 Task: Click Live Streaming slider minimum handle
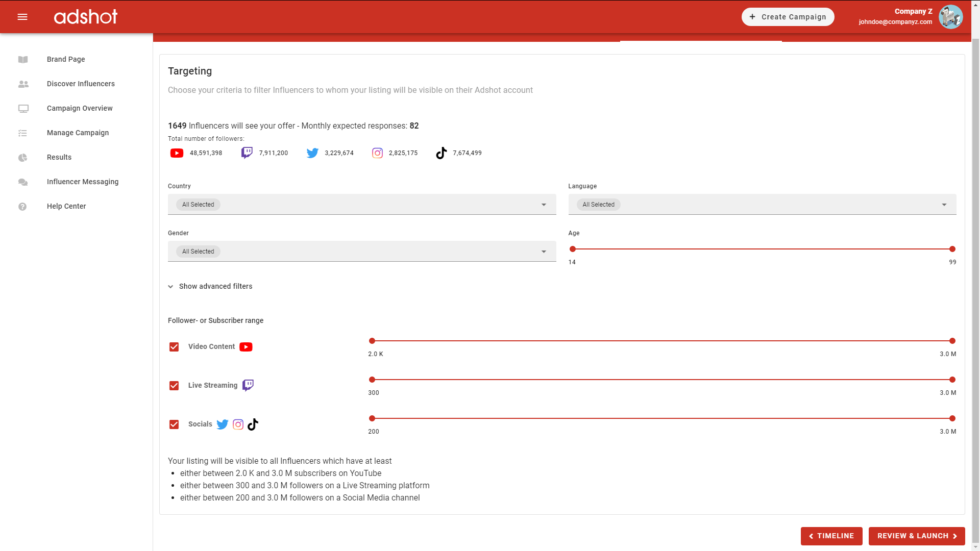(372, 380)
